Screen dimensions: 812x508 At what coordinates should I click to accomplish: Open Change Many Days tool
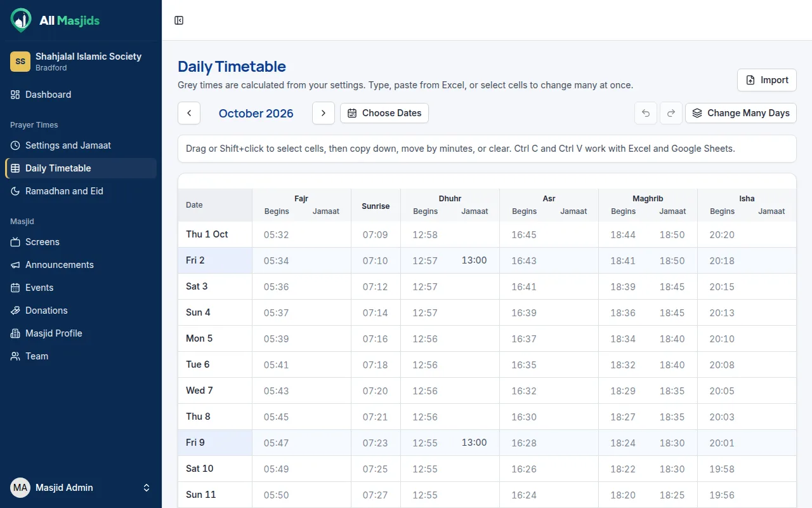(741, 113)
